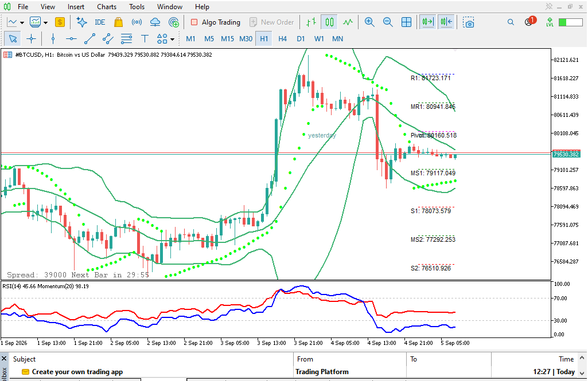Screen dimensions: 588x381
Task: Toggle chart shift
Action: click(446, 22)
